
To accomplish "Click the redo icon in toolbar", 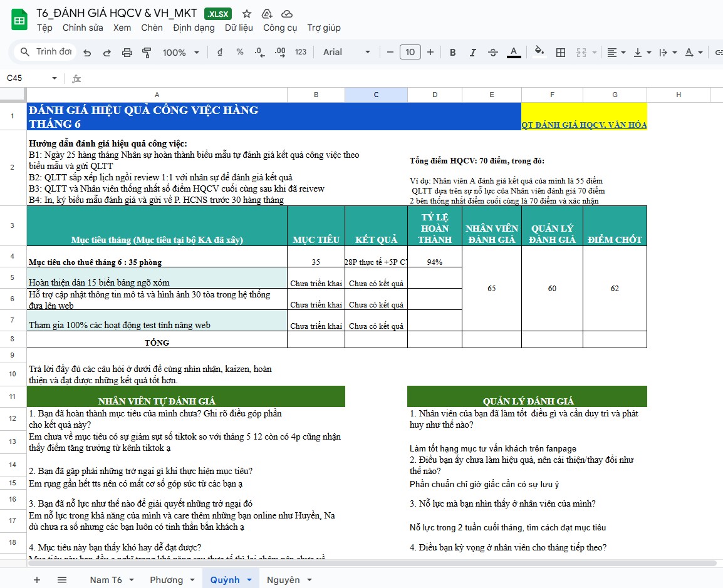I will [107, 53].
